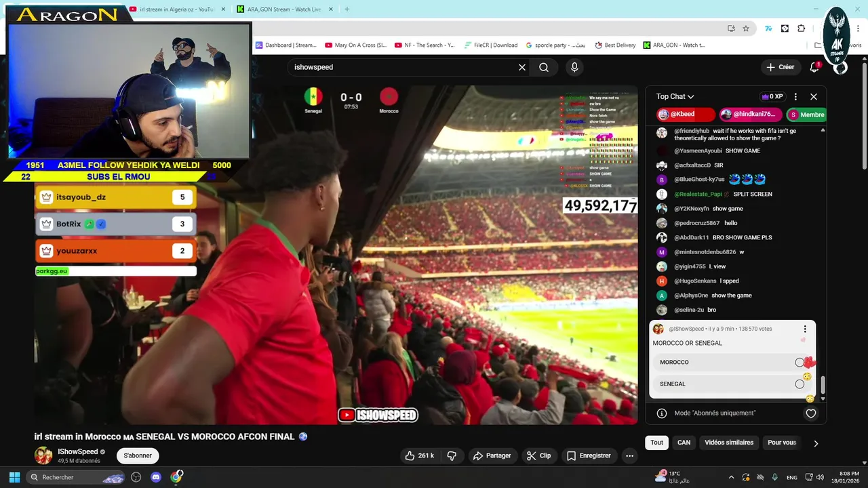Dislike the video
The image size is (868, 488).
[x=452, y=455]
